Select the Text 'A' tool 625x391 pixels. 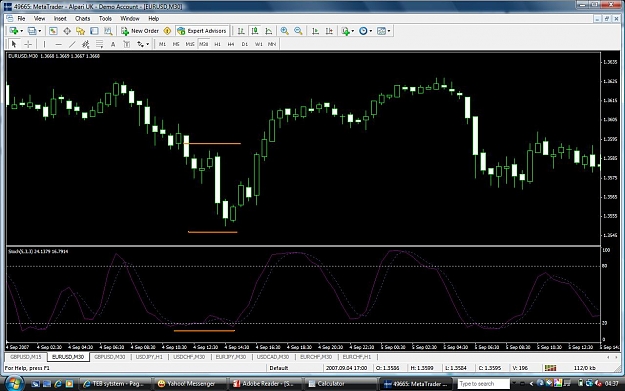click(113, 44)
